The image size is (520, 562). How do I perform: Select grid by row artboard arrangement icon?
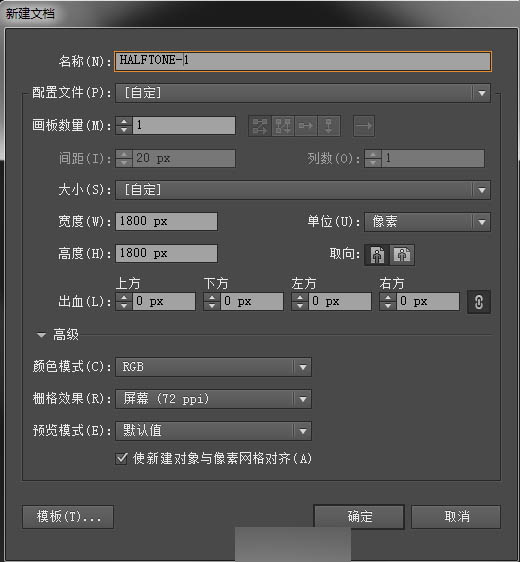[260, 126]
